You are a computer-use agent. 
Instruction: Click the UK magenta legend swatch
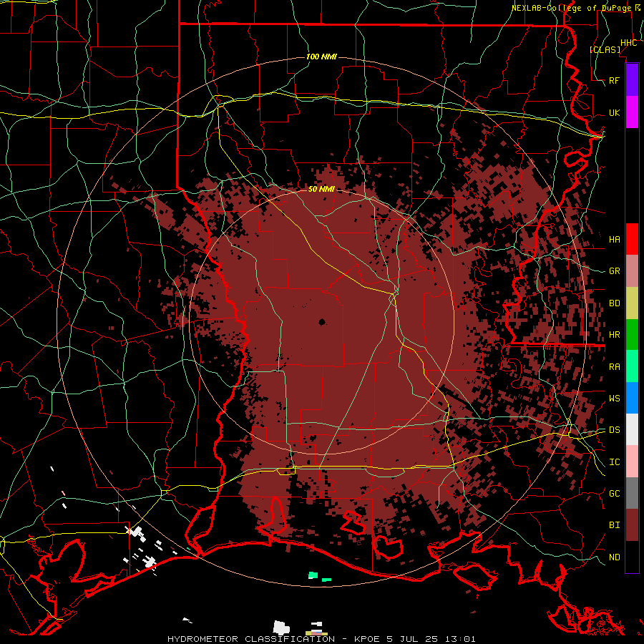[632, 112]
